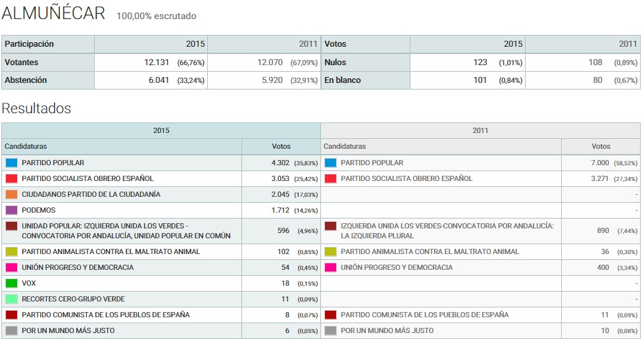This screenshot has height=339, width=644.
Task: Select the 2015 results column header
Action: coord(161,130)
